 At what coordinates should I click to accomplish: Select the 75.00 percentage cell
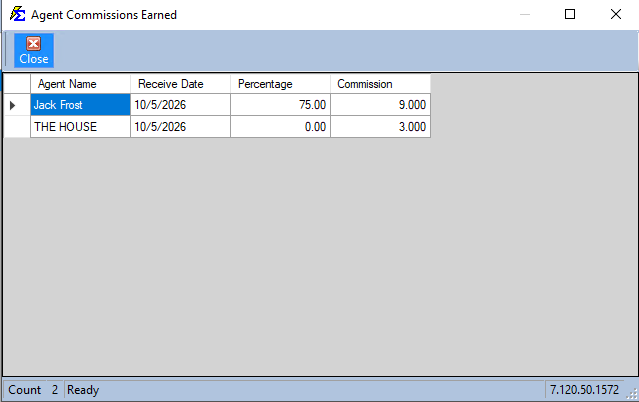point(280,105)
